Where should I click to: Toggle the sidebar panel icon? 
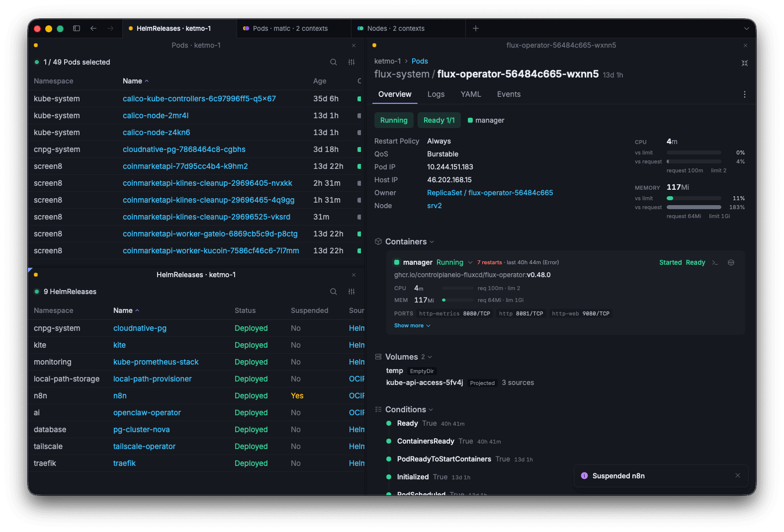(x=77, y=28)
